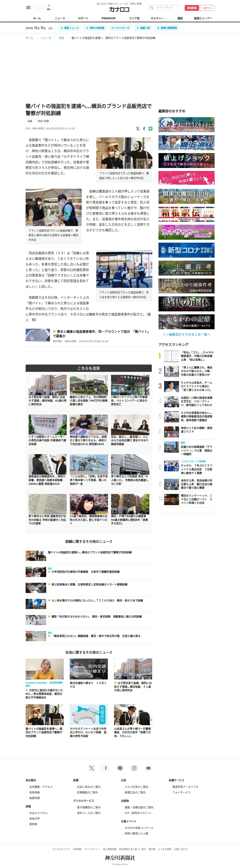Click 利用規約 in bottom footer
The image size is (240, 868).
(x=77, y=849)
